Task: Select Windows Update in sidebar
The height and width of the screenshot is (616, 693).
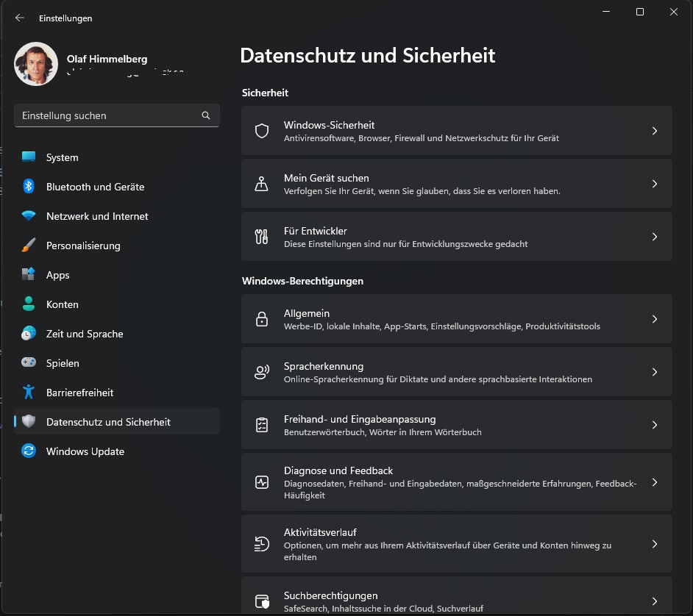Action: tap(117, 451)
